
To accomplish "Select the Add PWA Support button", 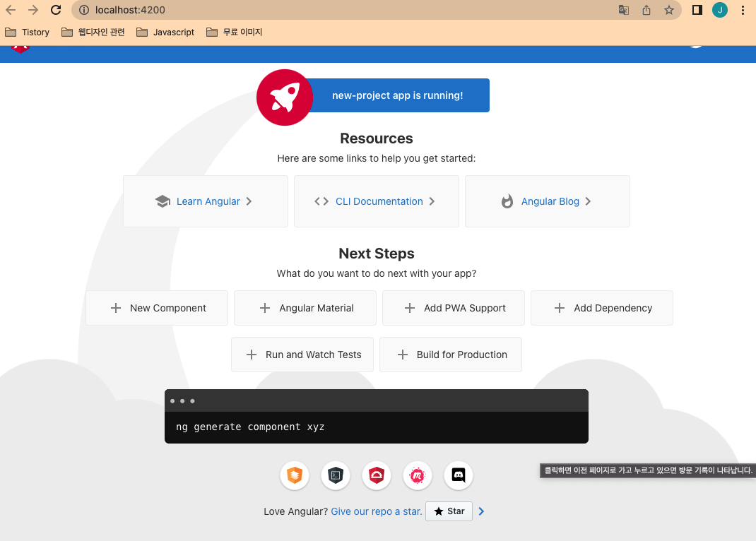I will 453,308.
